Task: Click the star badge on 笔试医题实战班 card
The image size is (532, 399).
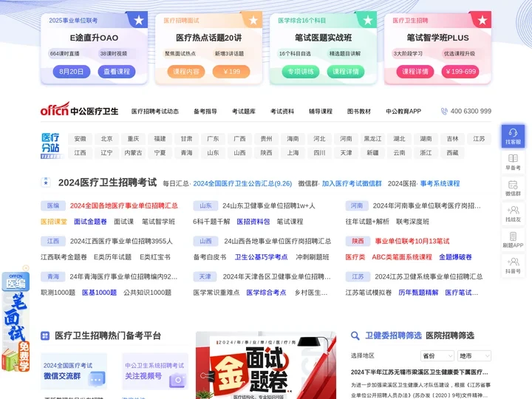Action: tap(367, 20)
